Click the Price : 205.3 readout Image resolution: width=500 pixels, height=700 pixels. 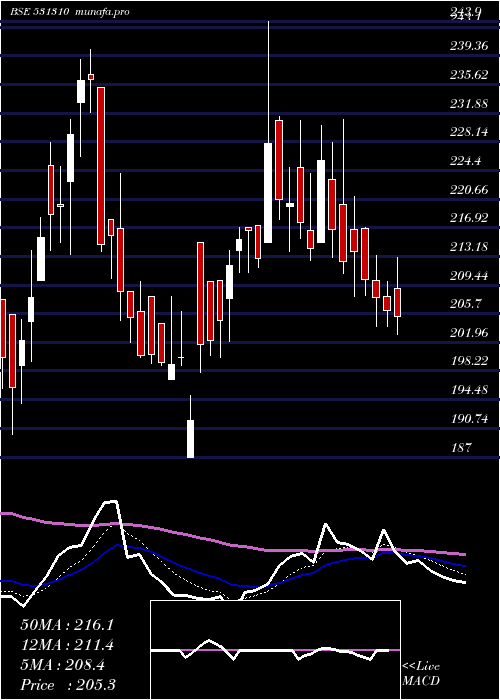(68, 685)
